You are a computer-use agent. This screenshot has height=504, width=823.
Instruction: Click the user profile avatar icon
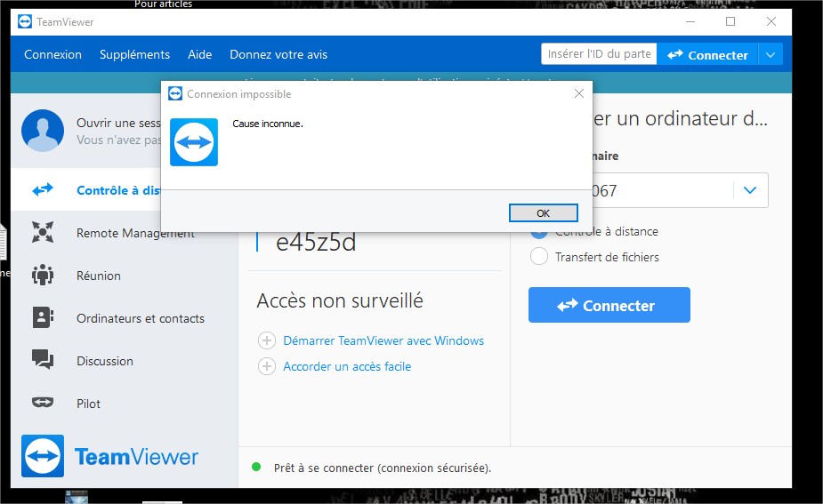tap(43, 131)
